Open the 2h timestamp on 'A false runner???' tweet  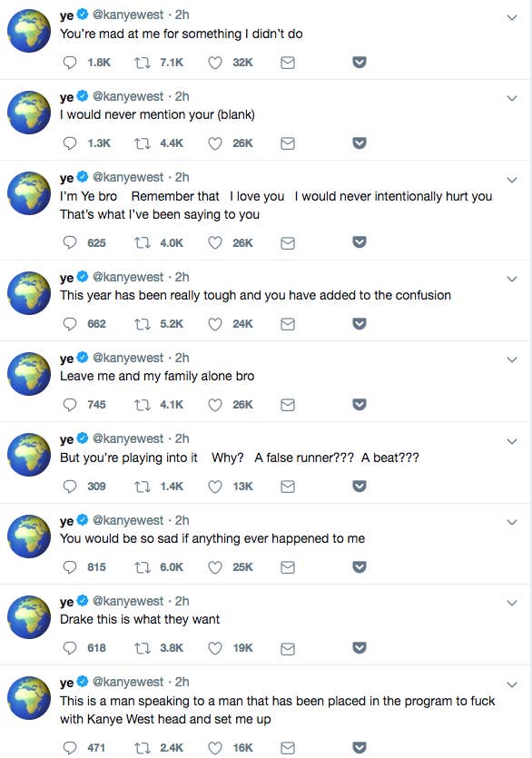pos(182,438)
